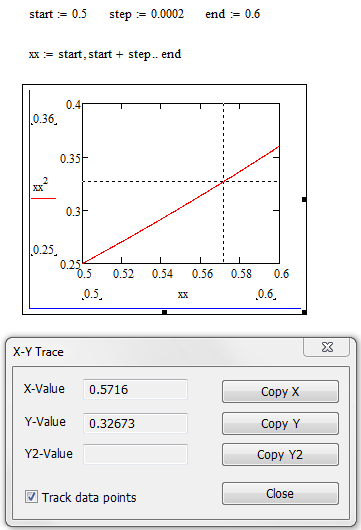Select the start := 0.5 definition

pos(58,14)
